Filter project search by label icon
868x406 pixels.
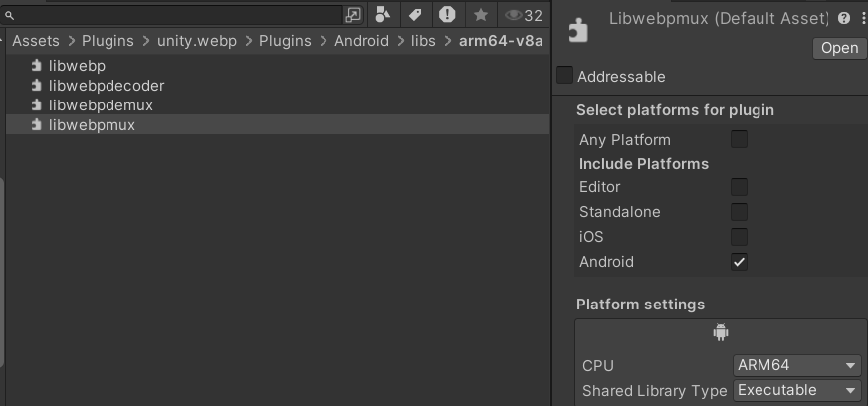415,14
